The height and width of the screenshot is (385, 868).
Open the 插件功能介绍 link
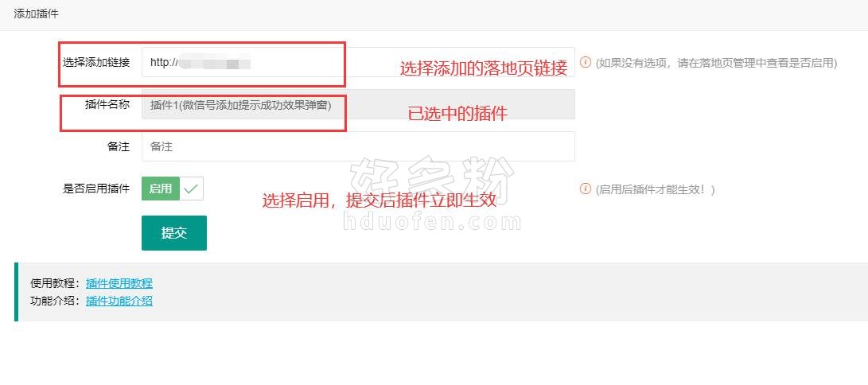tap(119, 301)
